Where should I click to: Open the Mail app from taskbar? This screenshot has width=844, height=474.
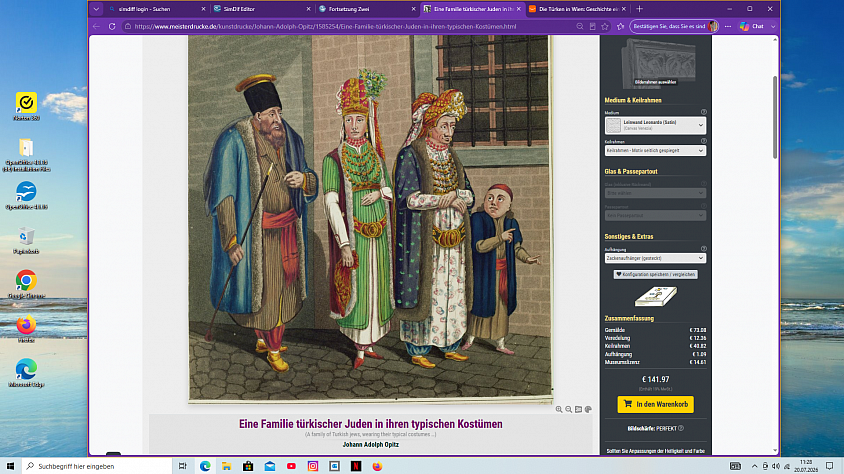(270, 466)
